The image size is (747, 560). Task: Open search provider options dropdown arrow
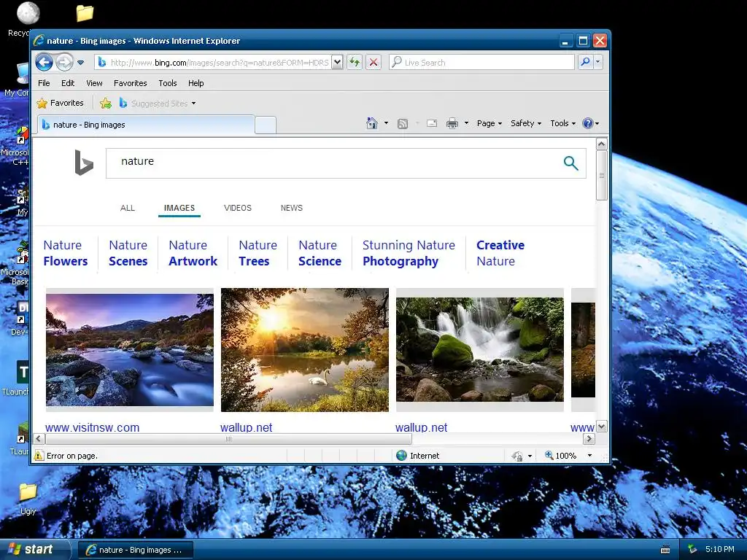[598, 62]
